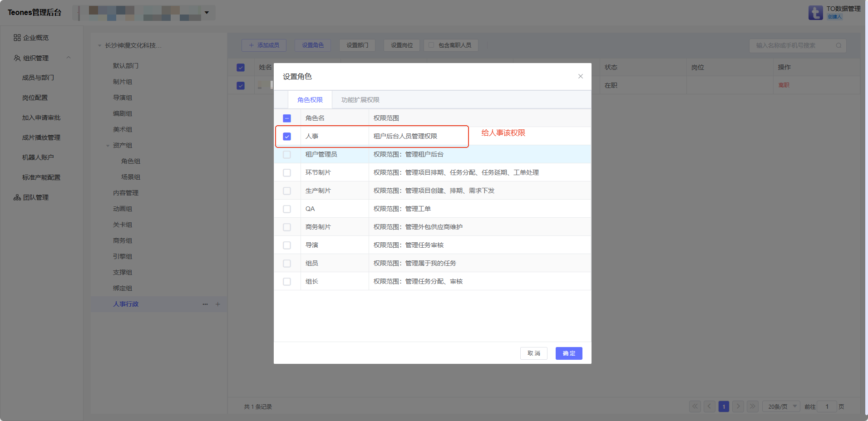
Task: Click the Teones user avatar logo
Action: point(815,12)
